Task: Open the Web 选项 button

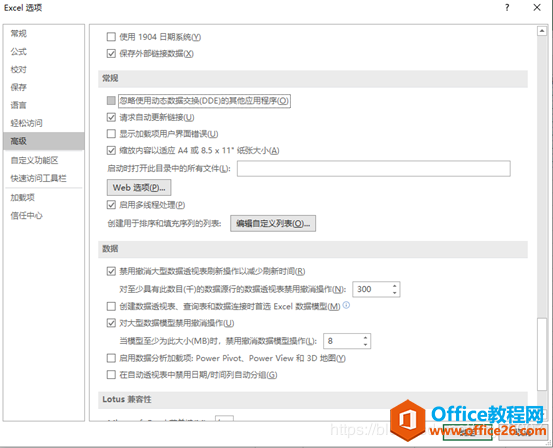Action: pyautogui.click(x=139, y=188)
